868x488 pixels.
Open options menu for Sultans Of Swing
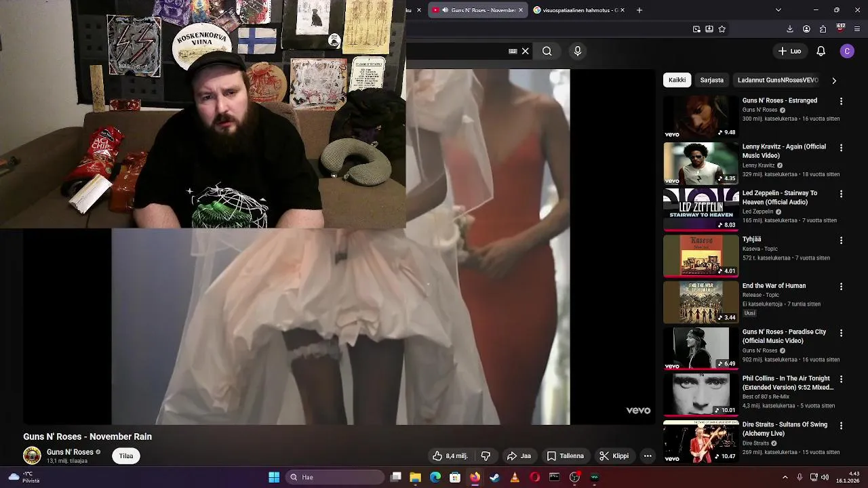tap(841, 426)
